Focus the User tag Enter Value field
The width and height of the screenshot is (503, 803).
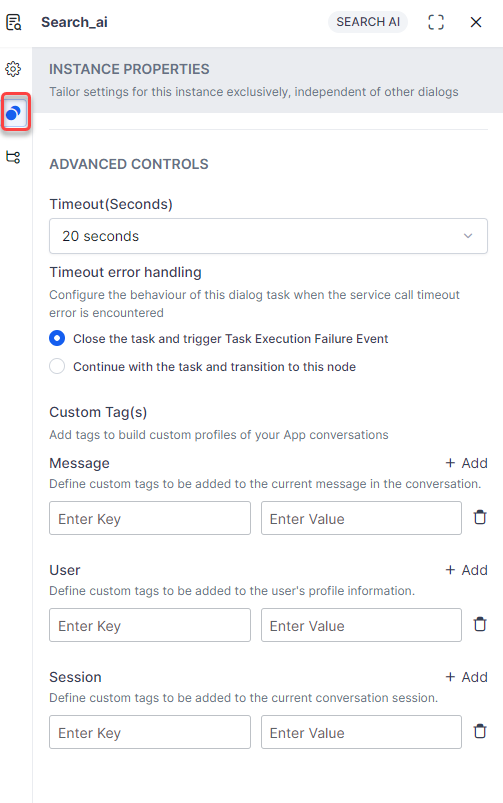[x=362, y=625]
